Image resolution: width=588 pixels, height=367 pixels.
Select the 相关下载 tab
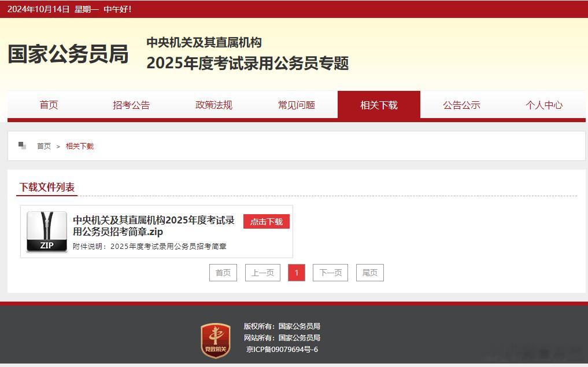(x=379, y=105)
